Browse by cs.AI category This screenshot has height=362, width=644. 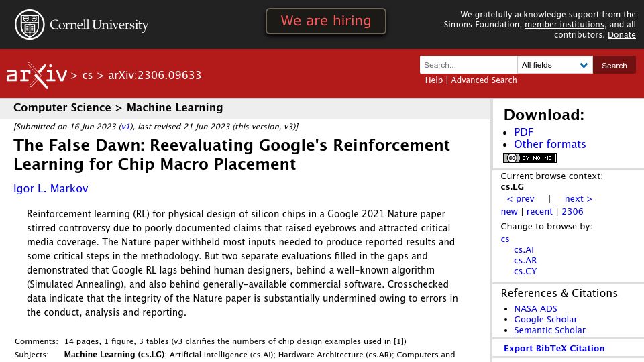(x=524, y=250)
